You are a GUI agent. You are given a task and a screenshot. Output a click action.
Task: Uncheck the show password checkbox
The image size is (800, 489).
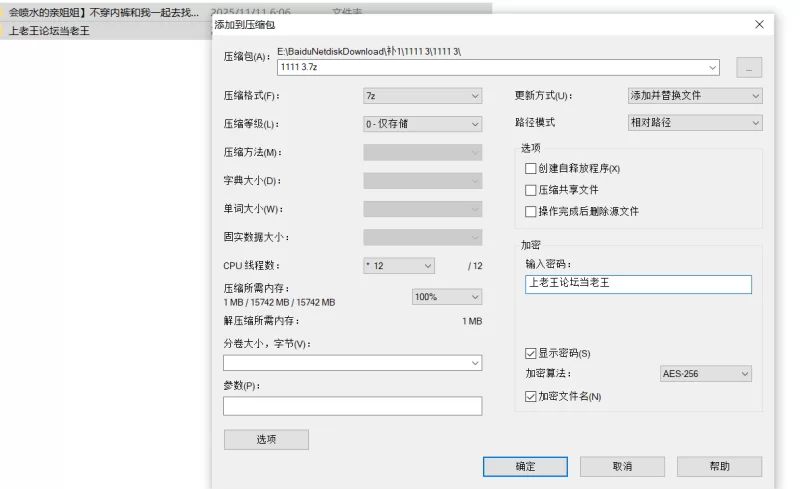[531, 353]
